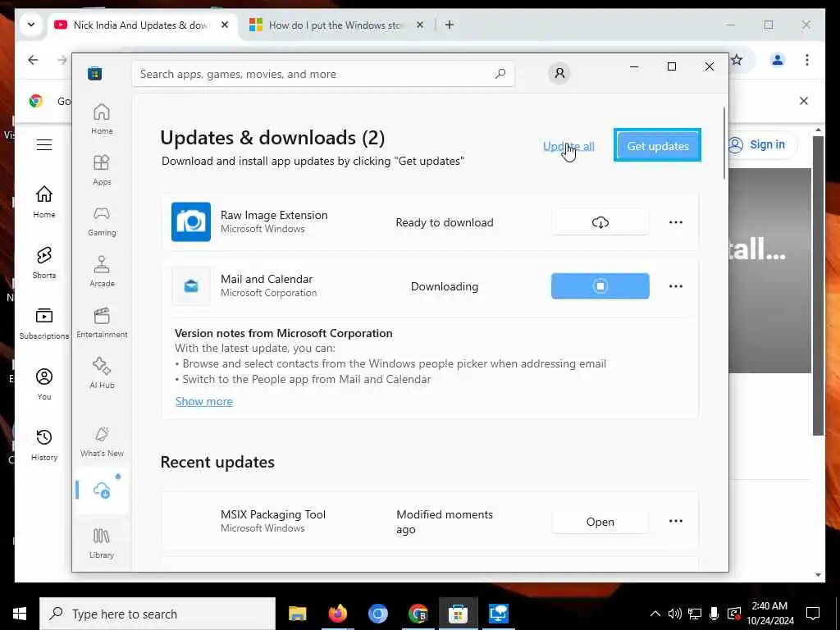Open YouTube hamburger guide menu
The height and width of the screenshot is (630, 840).
pos(44,144)
